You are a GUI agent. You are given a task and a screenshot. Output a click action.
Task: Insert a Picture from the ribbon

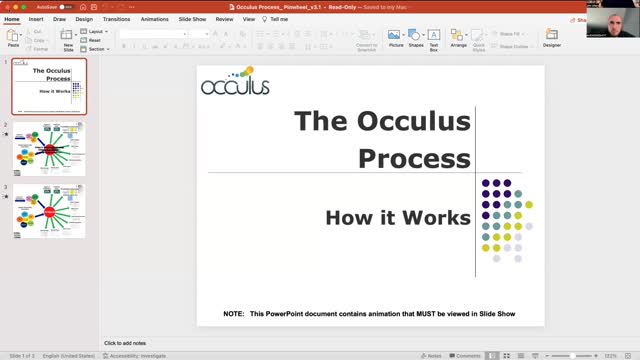pyautogui.click(x=394, y=35)
